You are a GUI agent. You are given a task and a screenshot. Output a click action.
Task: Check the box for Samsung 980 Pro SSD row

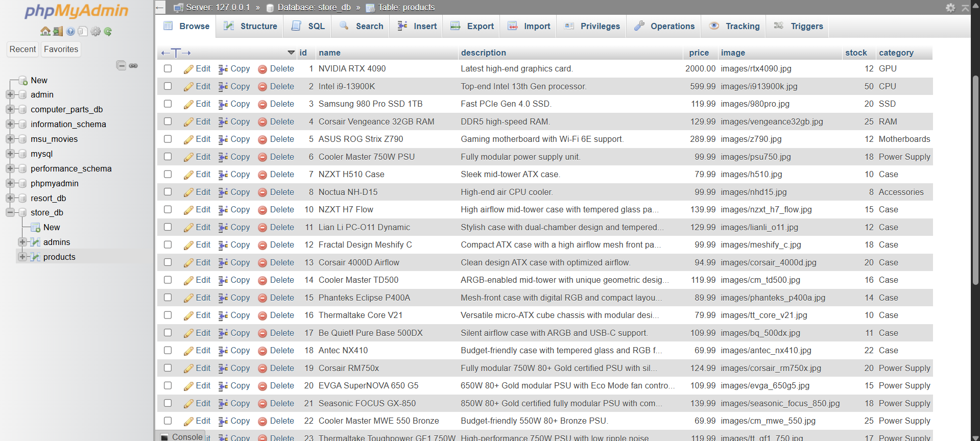[168, 104]
